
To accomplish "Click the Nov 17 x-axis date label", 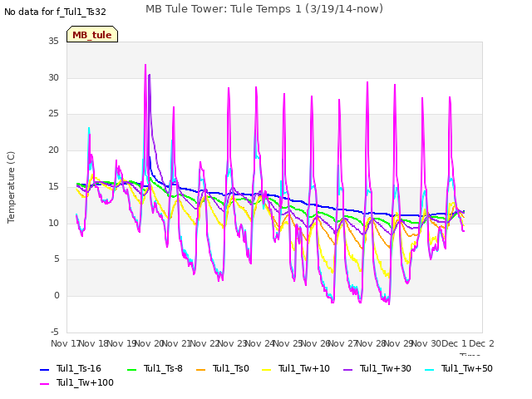I will [65, 343].
